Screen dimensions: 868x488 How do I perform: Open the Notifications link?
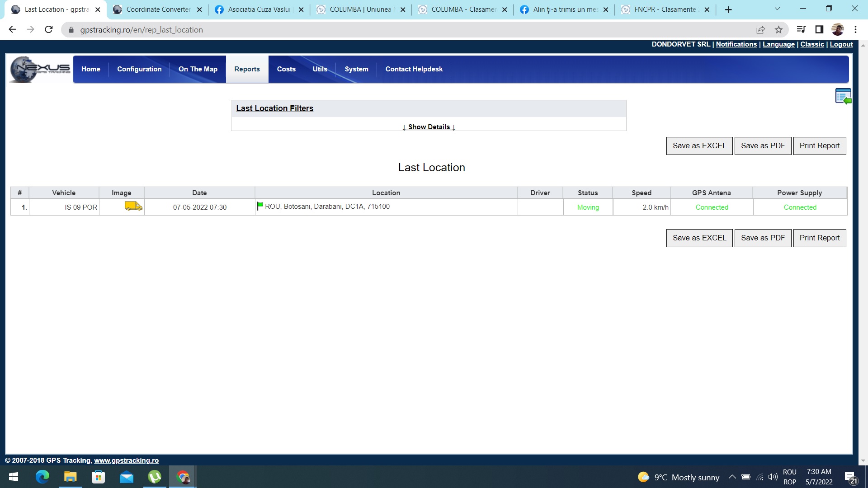point(736,44)
